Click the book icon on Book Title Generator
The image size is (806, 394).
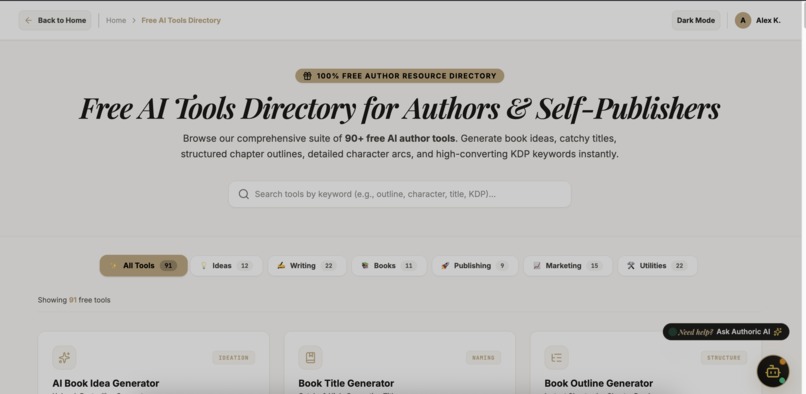coord(310,357)
